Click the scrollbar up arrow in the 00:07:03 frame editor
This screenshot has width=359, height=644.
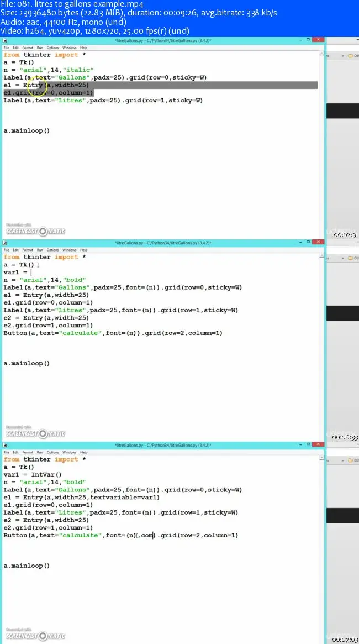[320, 458]
